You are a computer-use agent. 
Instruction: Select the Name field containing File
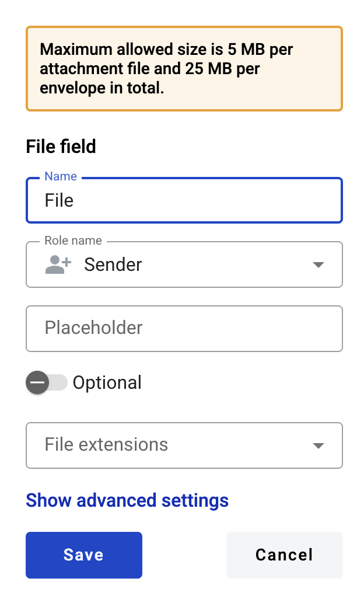tap(184, 200)
